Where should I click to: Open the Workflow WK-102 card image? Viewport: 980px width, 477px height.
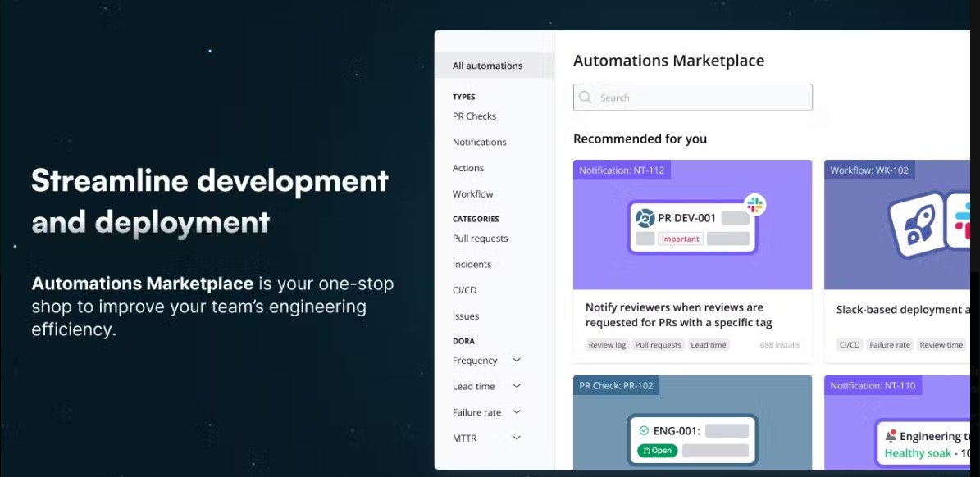click(x=897, y=225)
